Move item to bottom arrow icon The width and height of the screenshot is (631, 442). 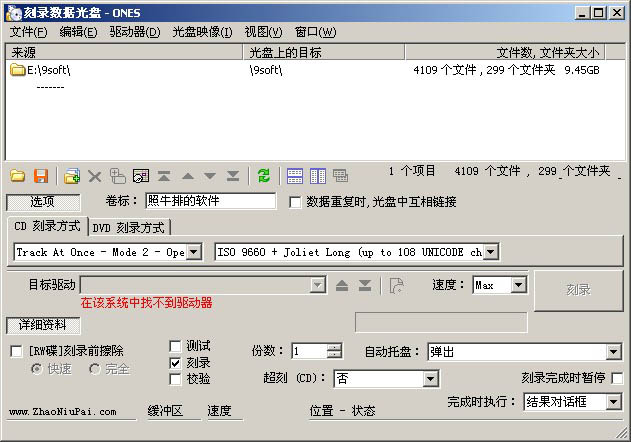pyautogui.click(x=233, y=176)
